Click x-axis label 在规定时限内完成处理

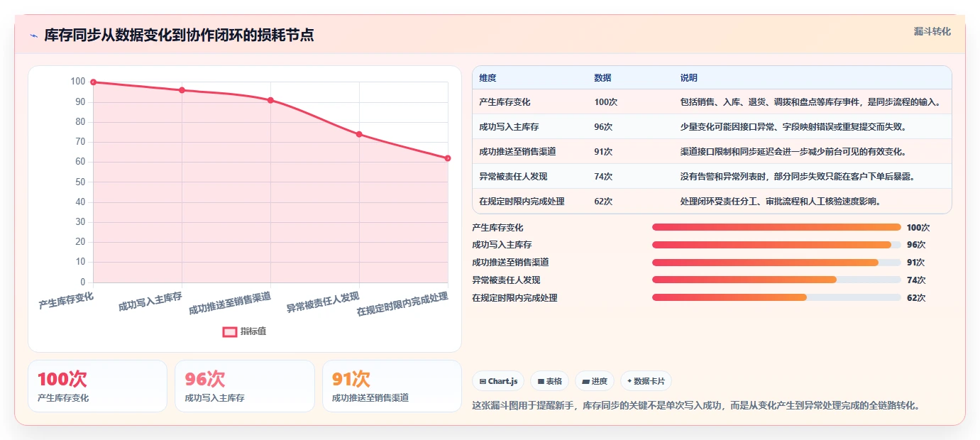click(x=402, y=304)
